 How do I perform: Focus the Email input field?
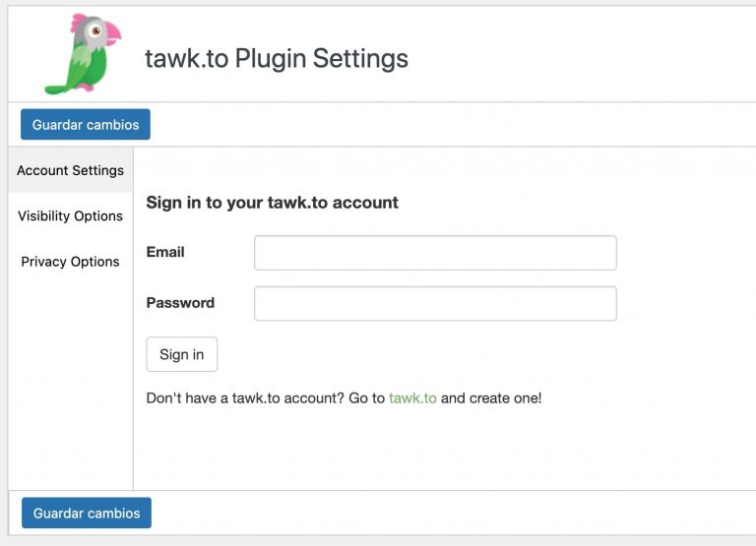[435, 253]
